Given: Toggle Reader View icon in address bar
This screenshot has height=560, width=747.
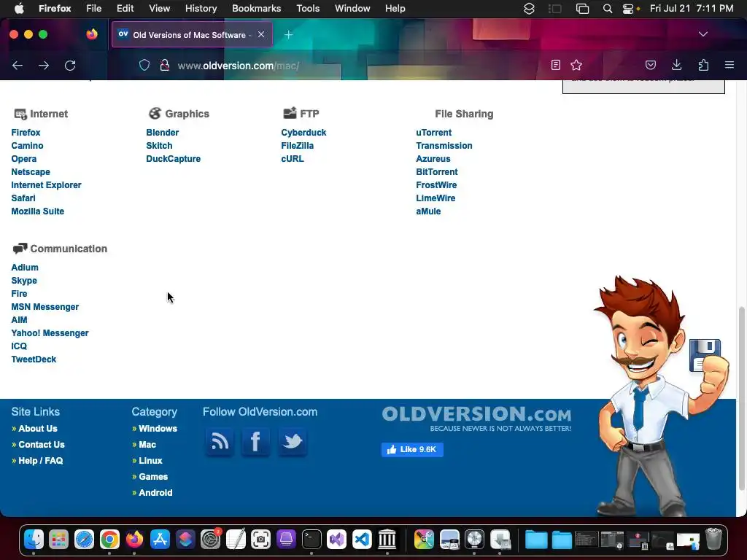Looking at the screenshot, I should coord(555,65).
